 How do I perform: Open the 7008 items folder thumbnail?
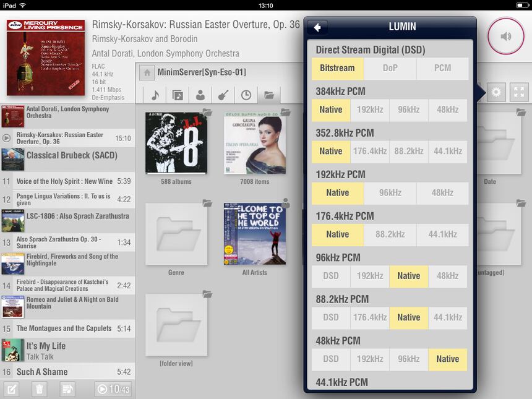click(254, 143)
